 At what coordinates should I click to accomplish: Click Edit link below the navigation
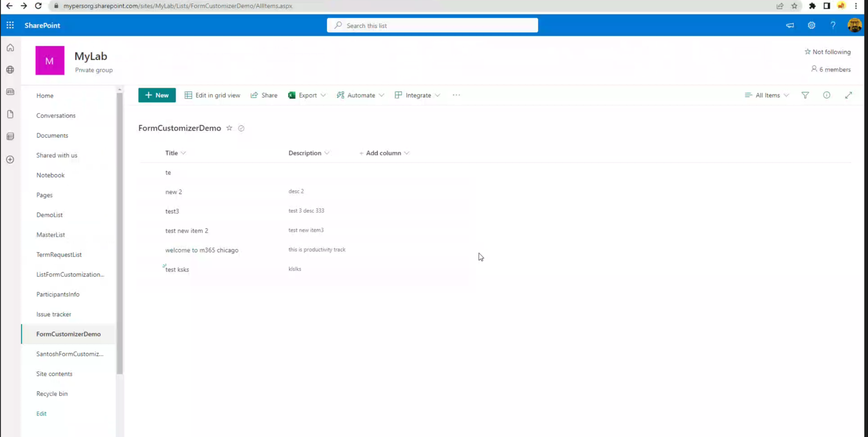41,413
